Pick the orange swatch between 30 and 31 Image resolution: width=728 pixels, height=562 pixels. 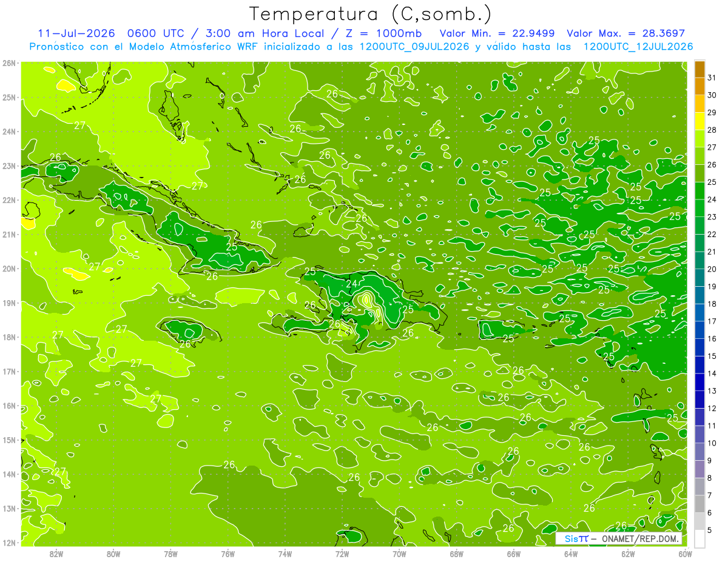pos(699,87)
